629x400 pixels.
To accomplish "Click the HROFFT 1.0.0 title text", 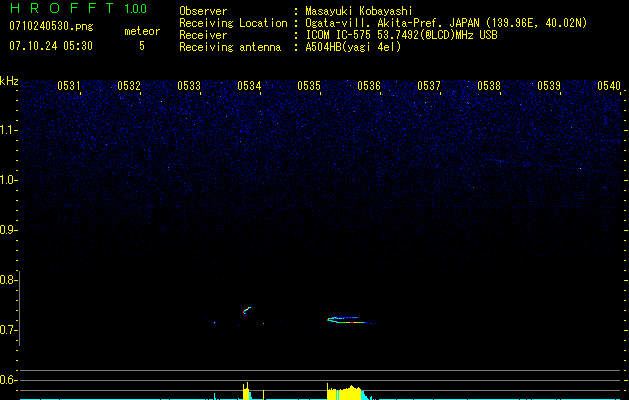I will coord(78,8).
